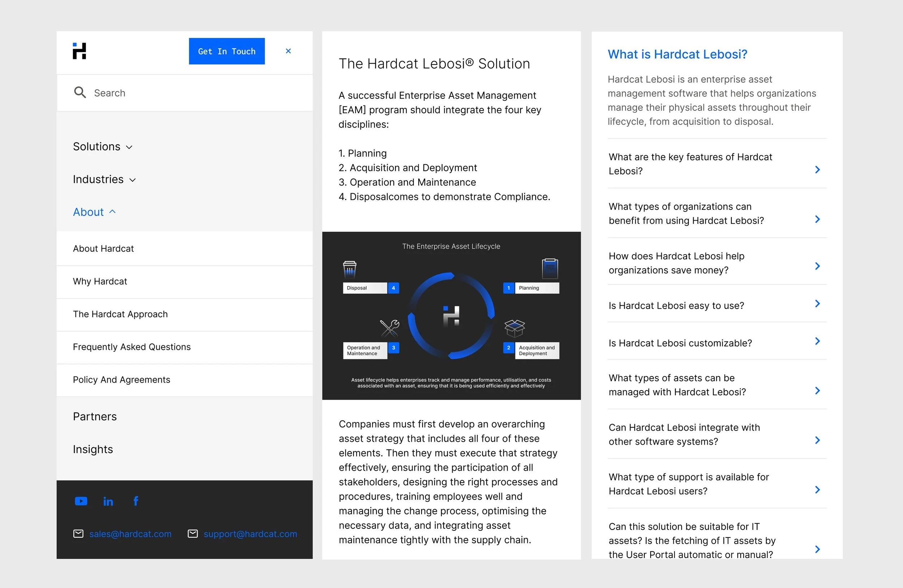Open the YouTube social icon
This screenshot has width=903, height=588.
click(x=81, y=501)
